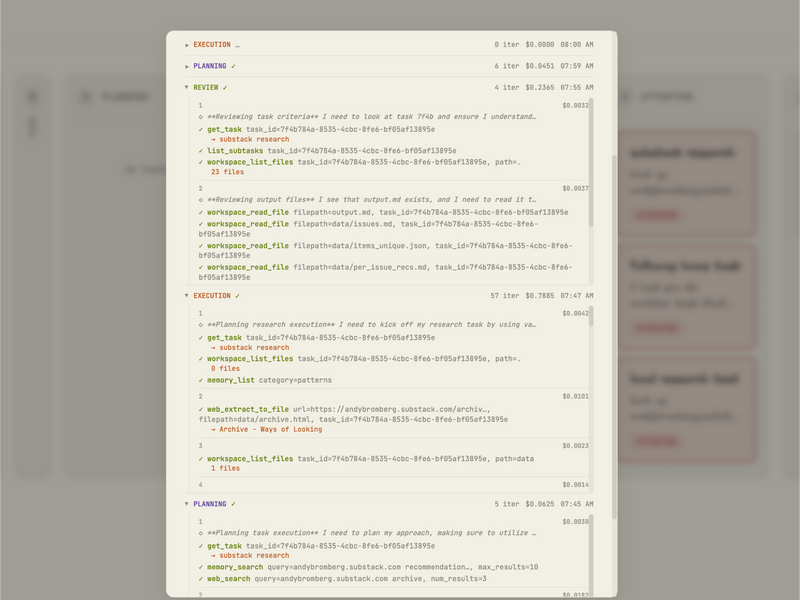The image size is (800, 600).
Task: Click the '23 files' result text
Action: click(228, 172)
